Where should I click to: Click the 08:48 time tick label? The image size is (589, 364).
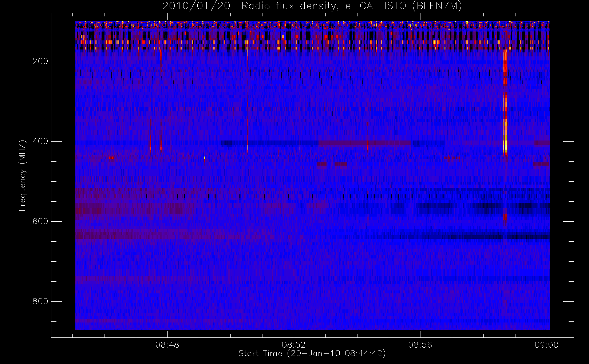(x=167, y=345)
